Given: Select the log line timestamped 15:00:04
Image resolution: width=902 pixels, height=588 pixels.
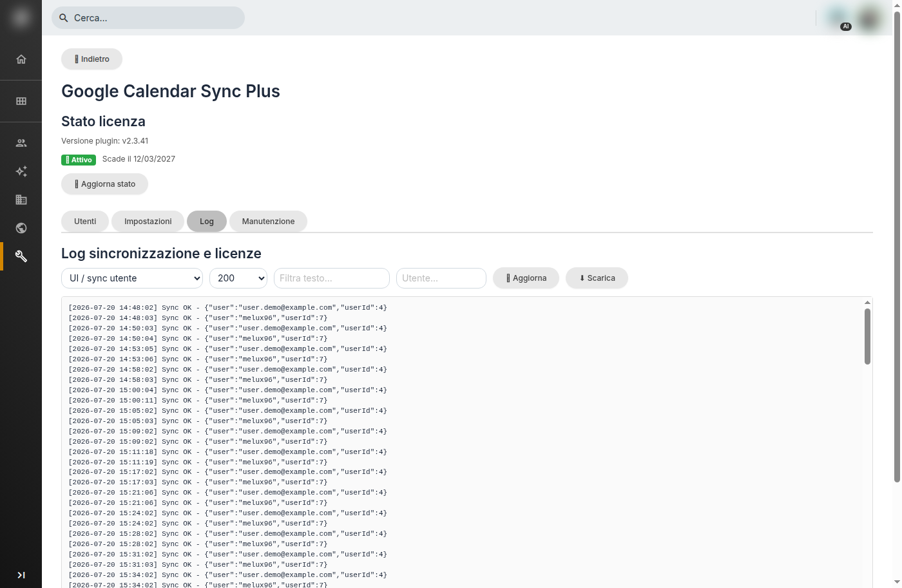Looking at the screenshot, I should [x=228, y=390].
